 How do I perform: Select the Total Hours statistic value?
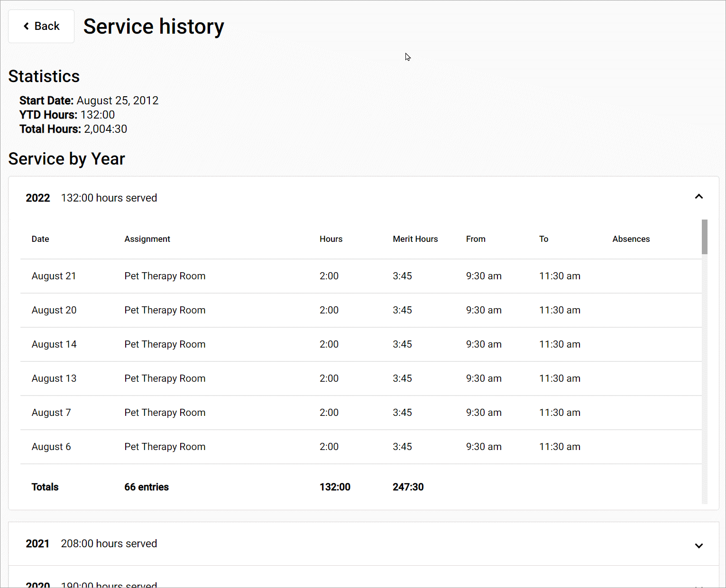click(x=105, y=129)
